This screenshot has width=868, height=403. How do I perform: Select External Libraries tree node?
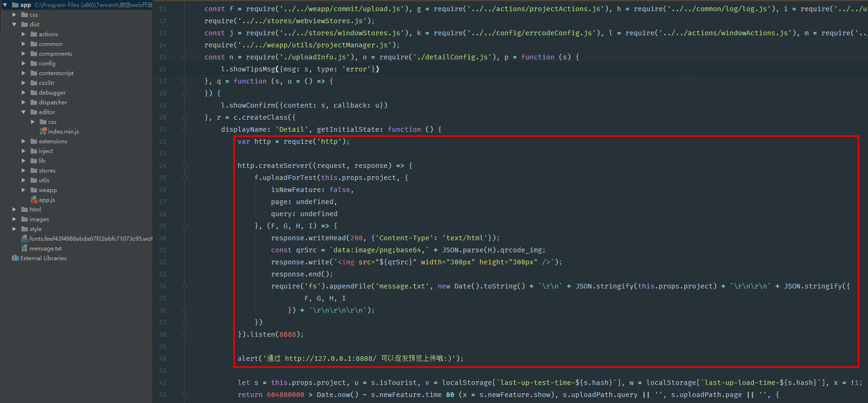pos(44,258)
